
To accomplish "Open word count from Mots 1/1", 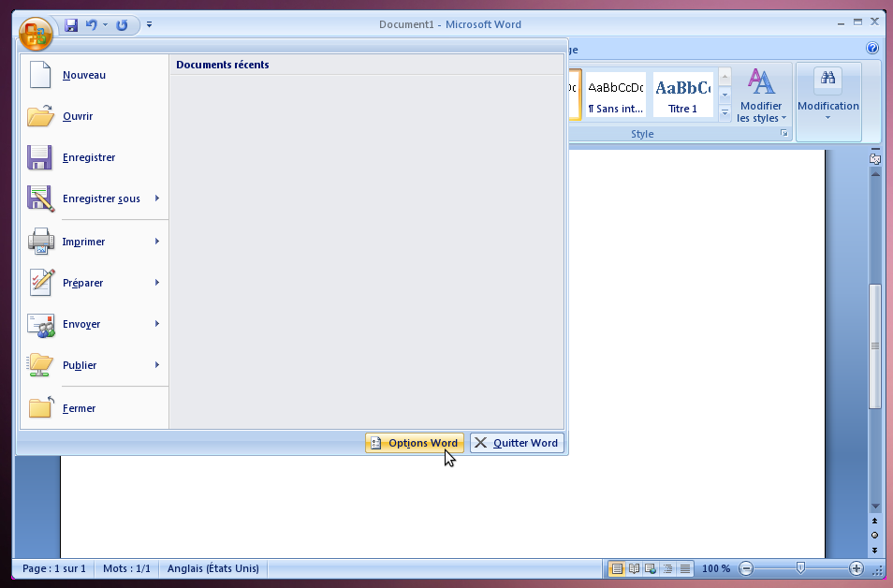I will click(126, 568).
